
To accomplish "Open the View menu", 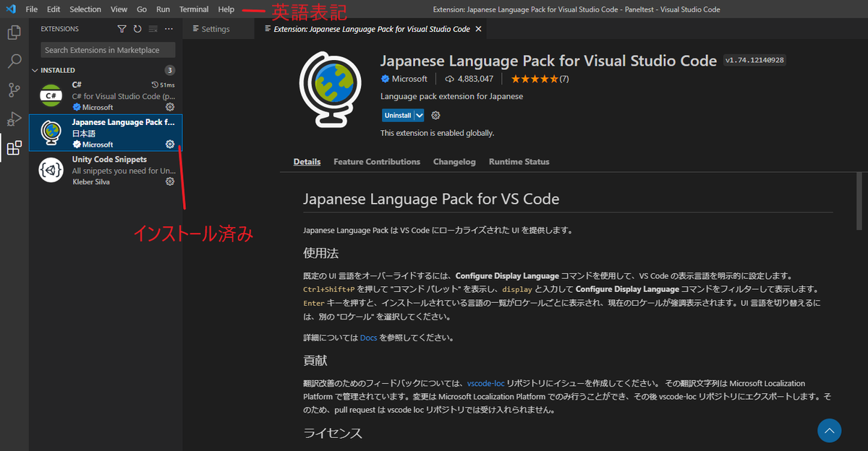I will coord(119,9).
